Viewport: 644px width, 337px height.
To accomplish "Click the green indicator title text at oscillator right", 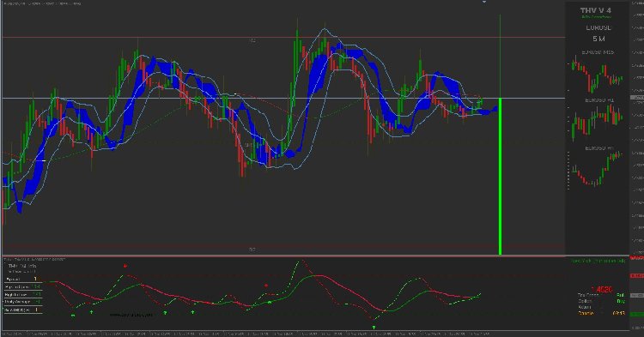I will (598, 261).
